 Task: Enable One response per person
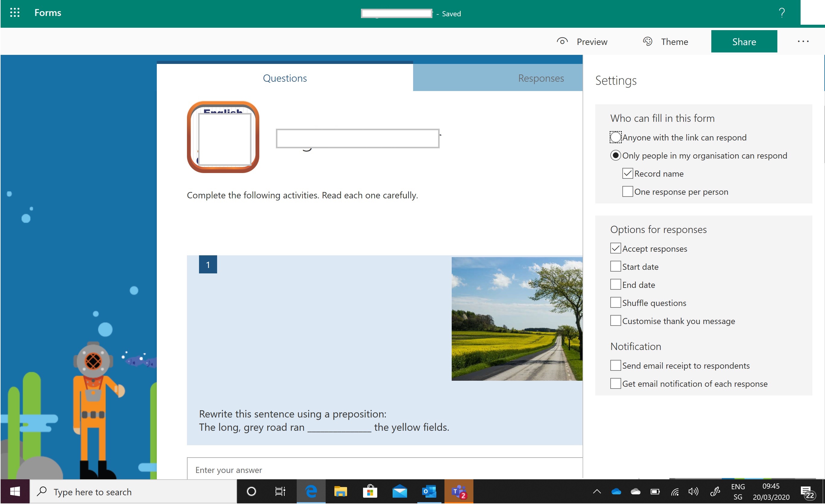(627, 191)
